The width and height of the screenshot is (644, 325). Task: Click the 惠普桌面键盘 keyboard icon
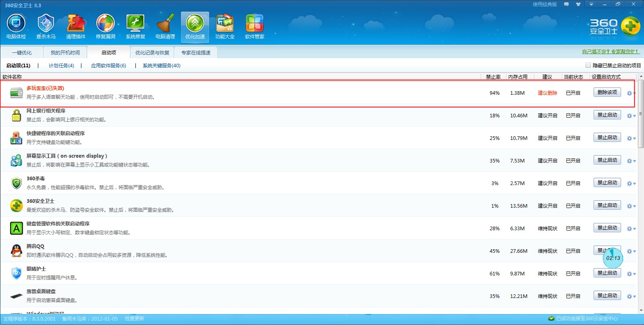tap(17, 296)
